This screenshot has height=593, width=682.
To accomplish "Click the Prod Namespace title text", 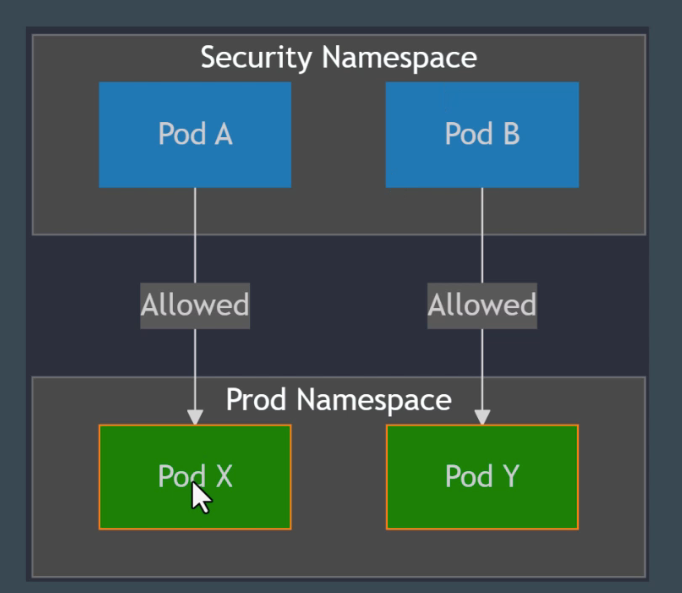I will pyautogui.click(x=338, y=400).
